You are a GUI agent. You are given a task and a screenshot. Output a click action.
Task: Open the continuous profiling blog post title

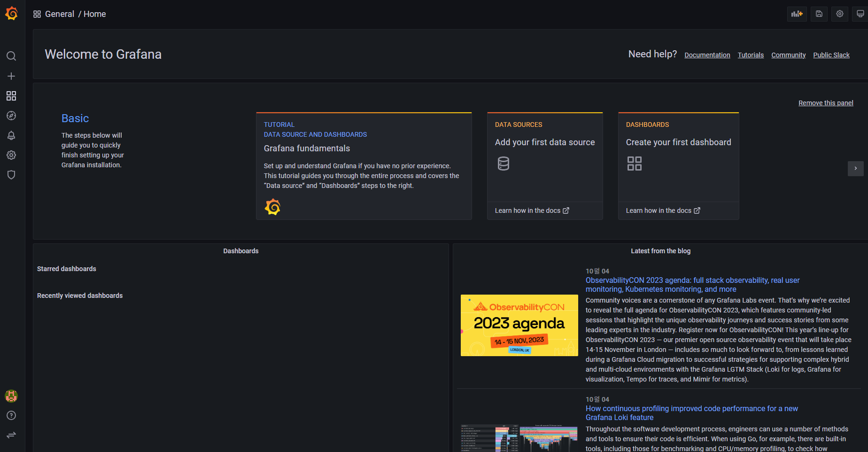[691, 413]
